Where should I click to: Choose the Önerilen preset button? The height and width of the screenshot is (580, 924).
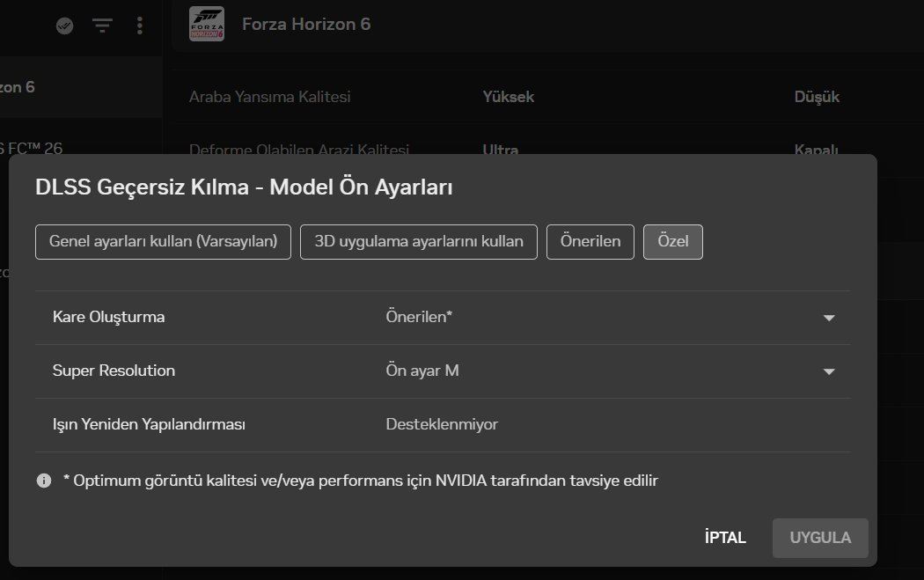coord(590,242)
